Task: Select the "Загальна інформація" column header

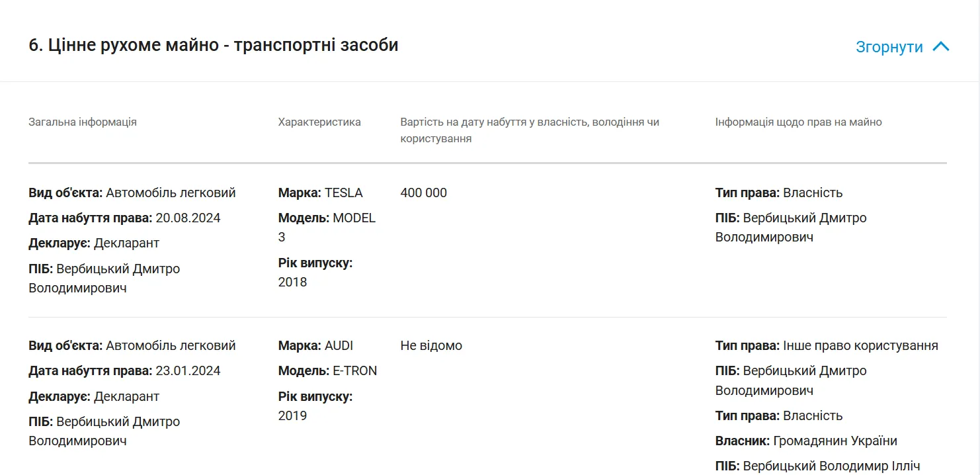Action: pos(83,122)
